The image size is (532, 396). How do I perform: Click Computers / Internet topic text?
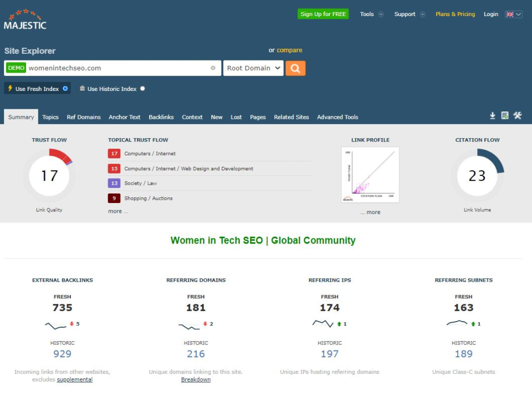[150, 154]
